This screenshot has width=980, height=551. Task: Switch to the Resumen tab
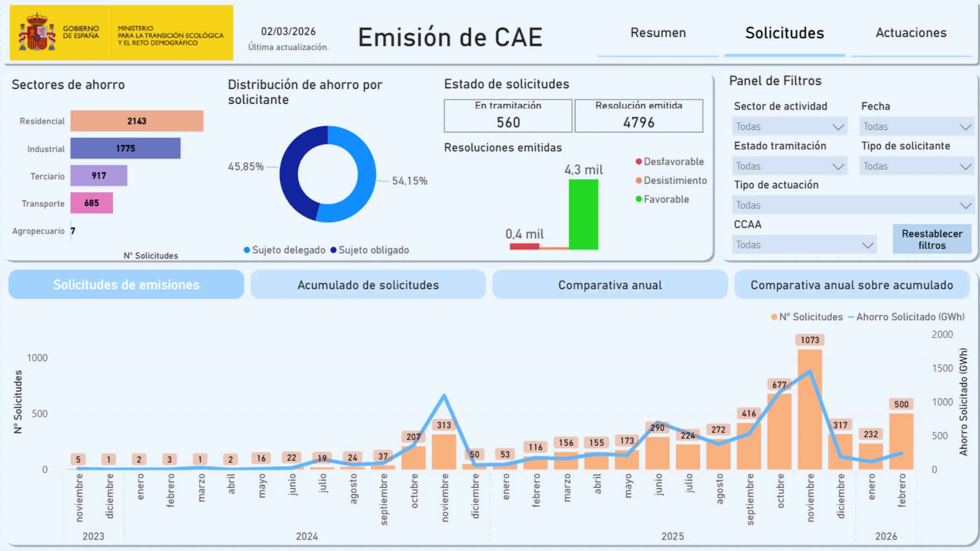pos(658,33)
